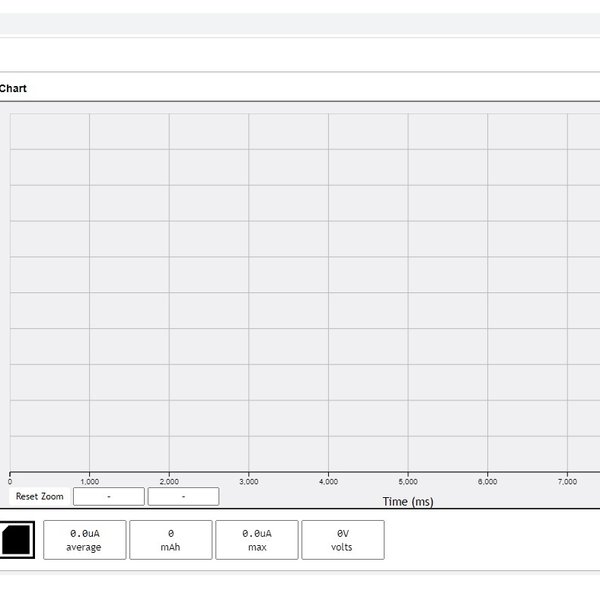600x600 pixels.
Task: Select the 0.0uA max readout box
Action: point(256,540)
